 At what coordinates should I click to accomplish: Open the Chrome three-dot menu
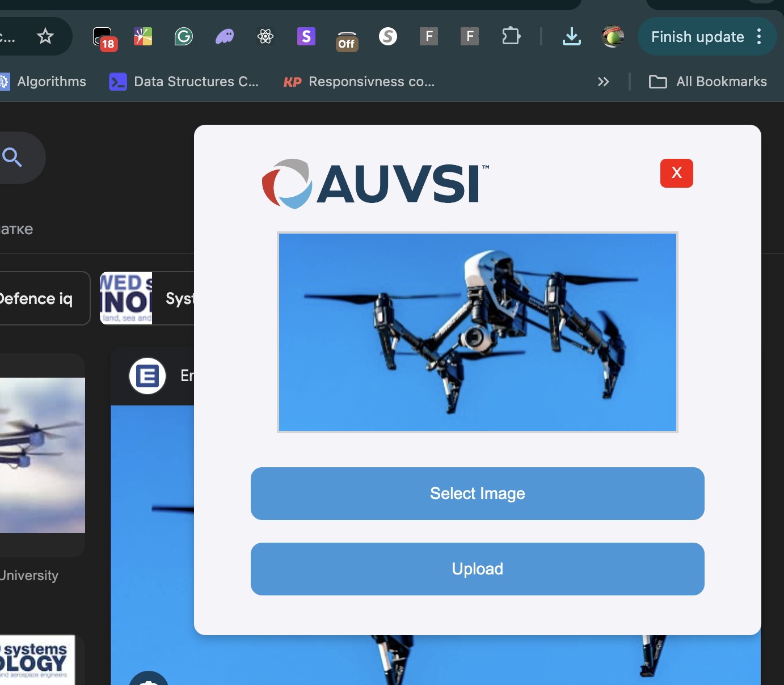click(759, 37)
